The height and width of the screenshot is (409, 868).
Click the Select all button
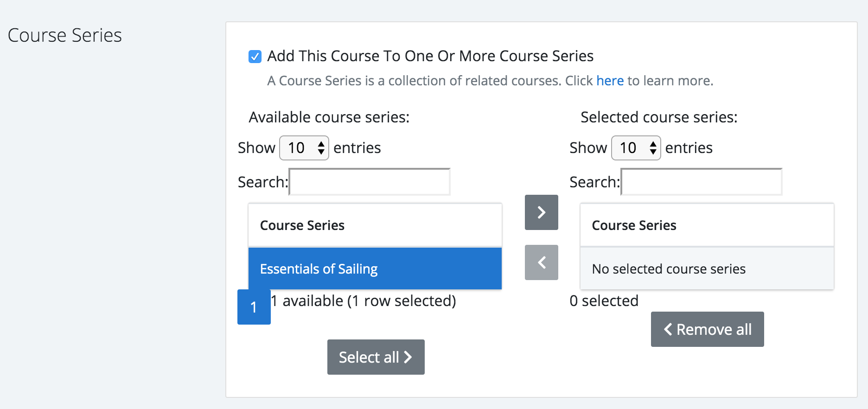[x=376, y=357]
